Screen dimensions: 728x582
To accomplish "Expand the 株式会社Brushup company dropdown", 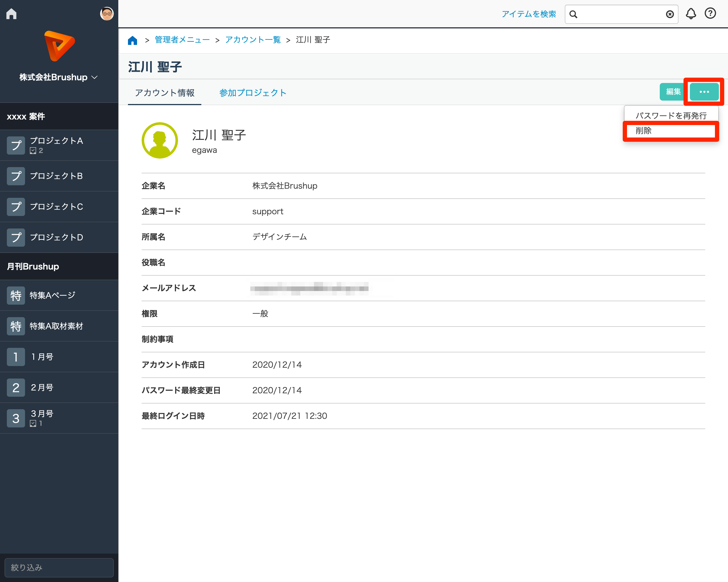I will (x=59, y=77).
